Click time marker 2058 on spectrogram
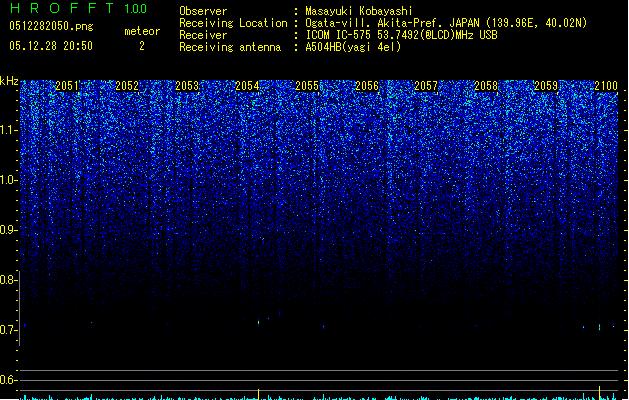The image size is (629, 400). coord(486,86)
